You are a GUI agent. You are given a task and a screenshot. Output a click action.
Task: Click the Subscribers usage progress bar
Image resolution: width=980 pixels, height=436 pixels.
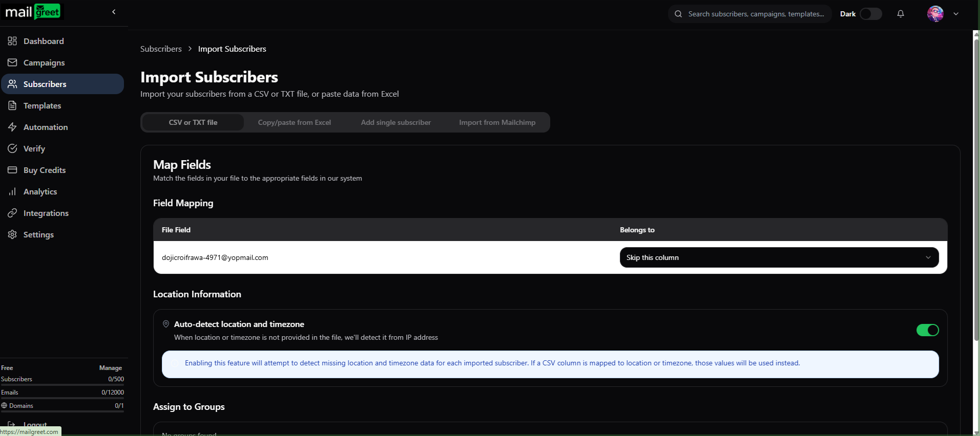click(x=62, y=385)
